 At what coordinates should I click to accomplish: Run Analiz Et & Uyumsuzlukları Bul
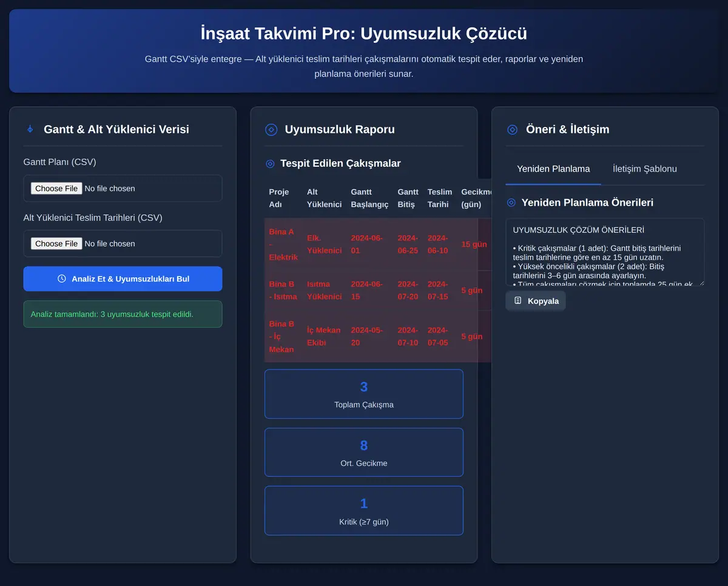click(123, 278)
